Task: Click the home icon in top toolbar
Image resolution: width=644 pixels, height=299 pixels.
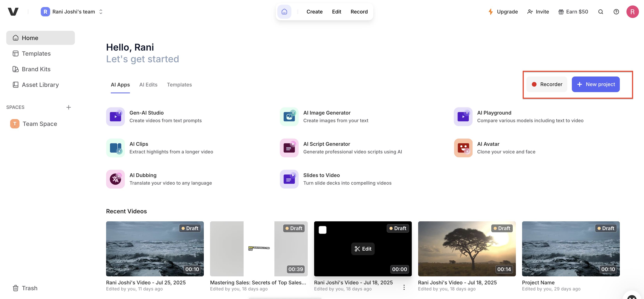Action: click(x=284, y=12)
